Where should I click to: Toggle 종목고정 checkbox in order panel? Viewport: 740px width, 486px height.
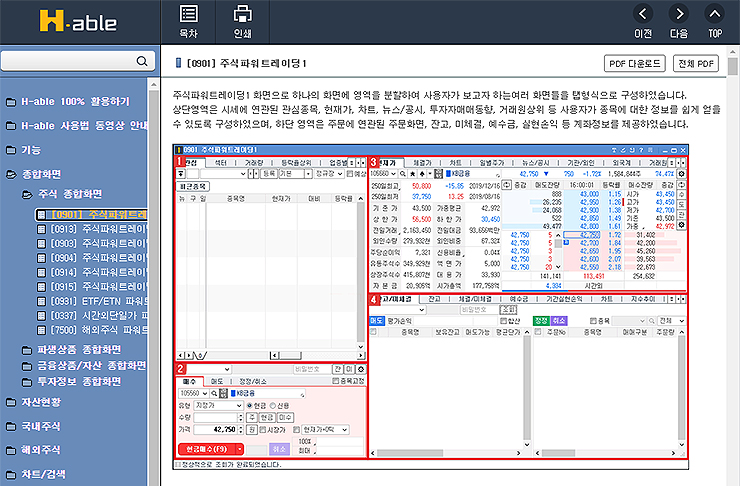click(336, 381)
